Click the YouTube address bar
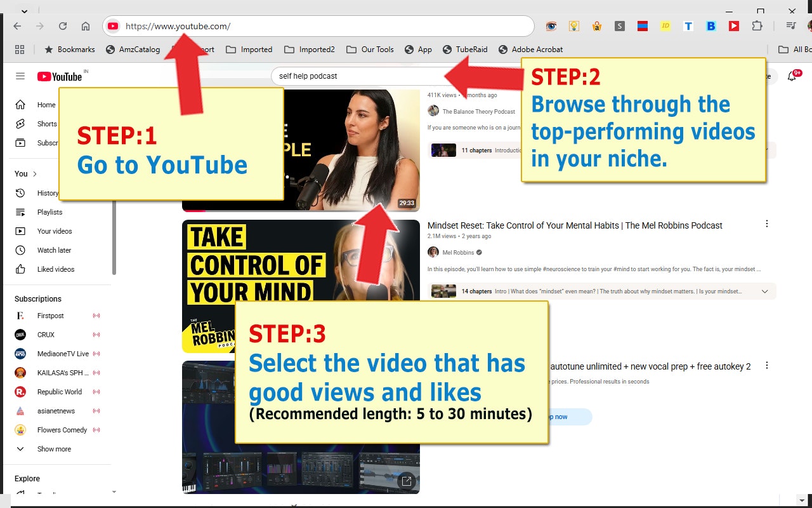 coord(318,26)
